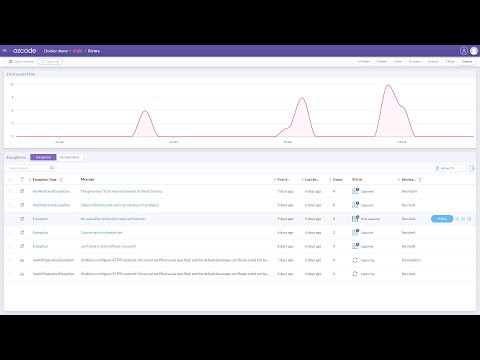Click the tallest peak on errors chart
This screenshot has width=480, height=360.
coord(388,86)
